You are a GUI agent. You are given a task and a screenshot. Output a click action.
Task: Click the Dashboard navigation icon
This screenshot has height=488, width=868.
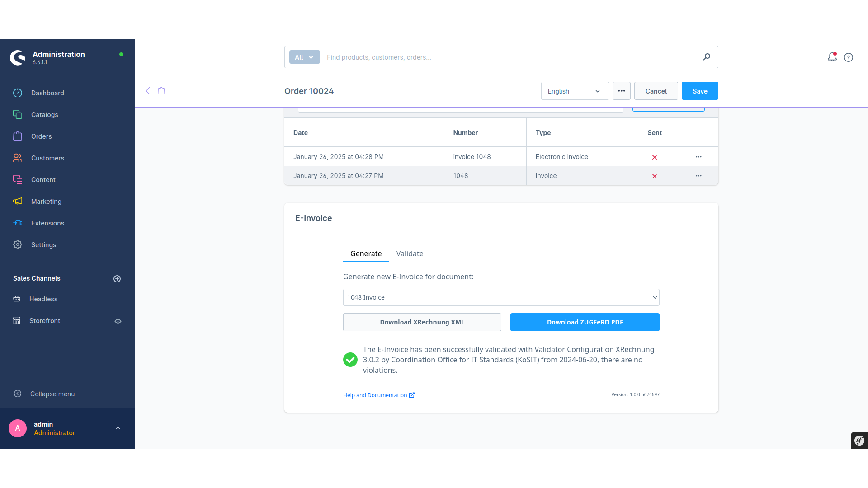click(18, 93)
